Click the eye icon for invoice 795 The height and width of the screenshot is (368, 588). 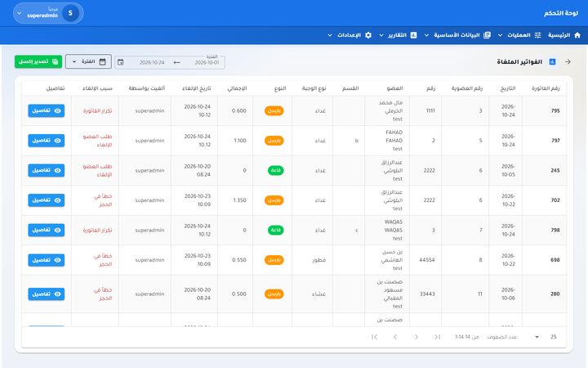tap(58, 110)
